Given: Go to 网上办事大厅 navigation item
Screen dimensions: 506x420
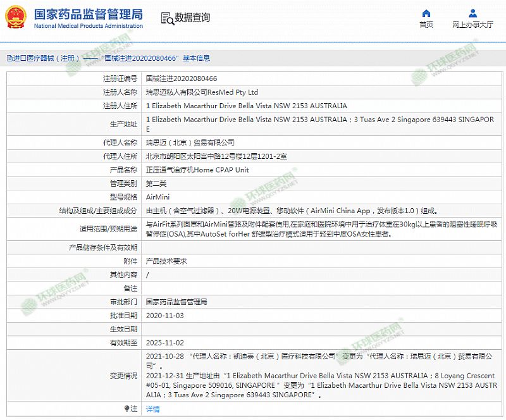Looking at the screenshot, I should pyautogui.click(x=472, y=25).
